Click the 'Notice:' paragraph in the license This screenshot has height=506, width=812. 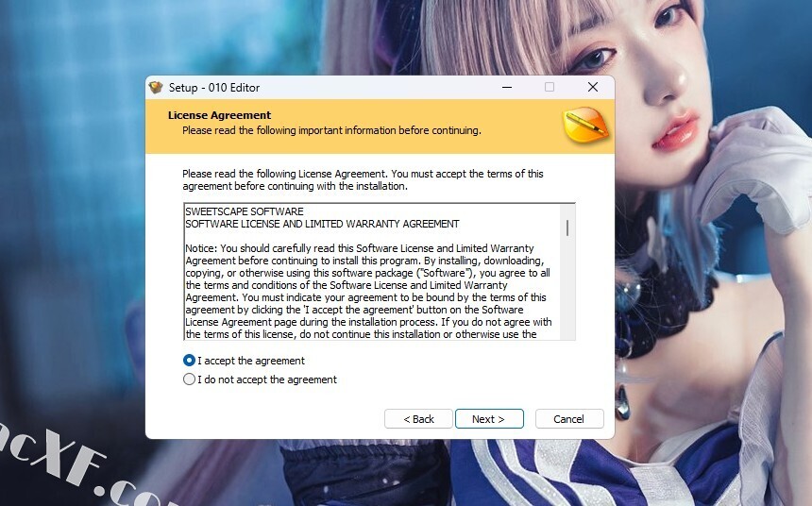click(368, 291)
